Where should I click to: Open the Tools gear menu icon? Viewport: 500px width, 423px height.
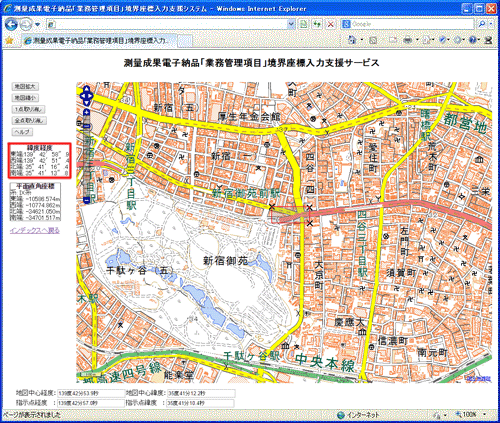(x=458, y=40)
